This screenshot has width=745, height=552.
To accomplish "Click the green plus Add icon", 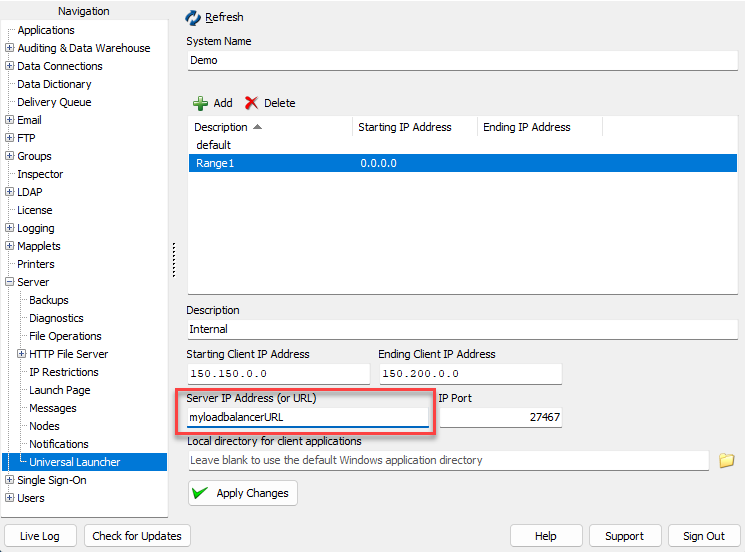I will 201,103.
